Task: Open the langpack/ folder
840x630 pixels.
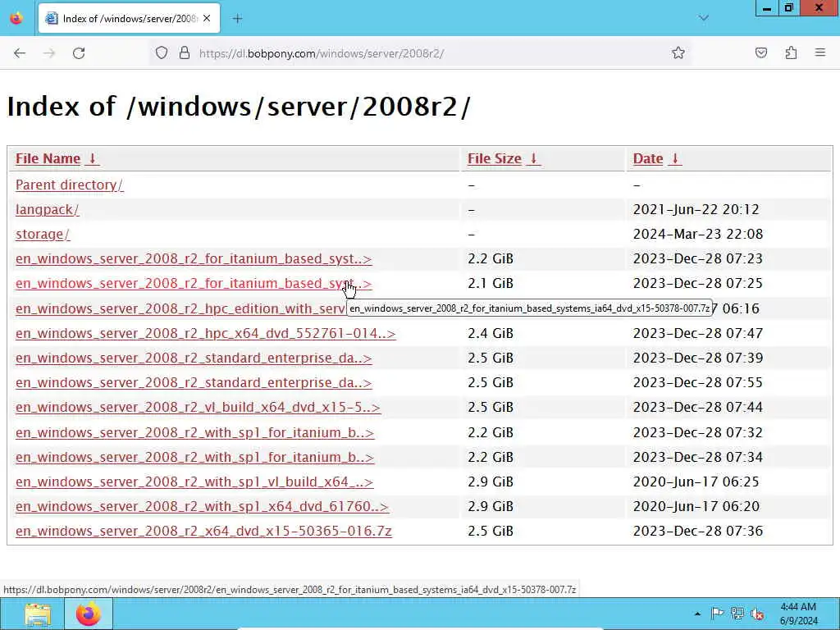Action: (x=47, y=209)
